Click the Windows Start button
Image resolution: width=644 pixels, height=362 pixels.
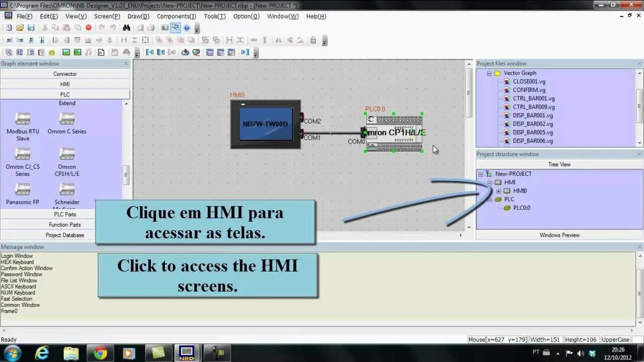tap(12, 353)
